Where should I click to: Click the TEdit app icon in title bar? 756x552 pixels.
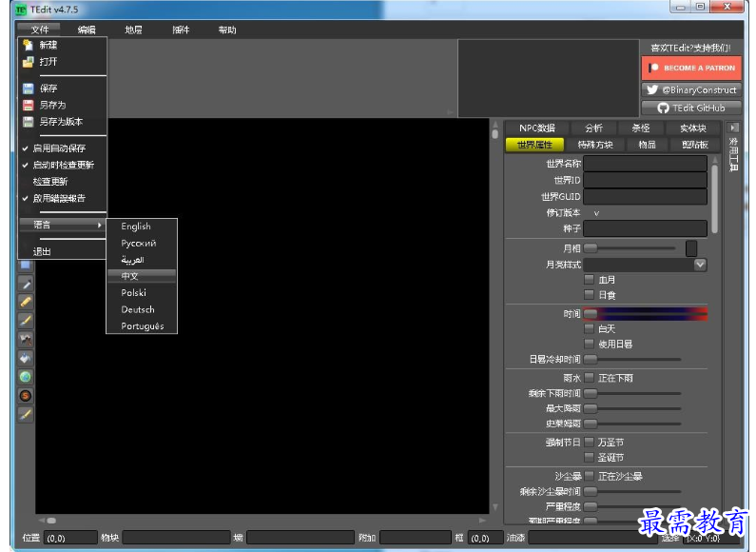[21, 10]
